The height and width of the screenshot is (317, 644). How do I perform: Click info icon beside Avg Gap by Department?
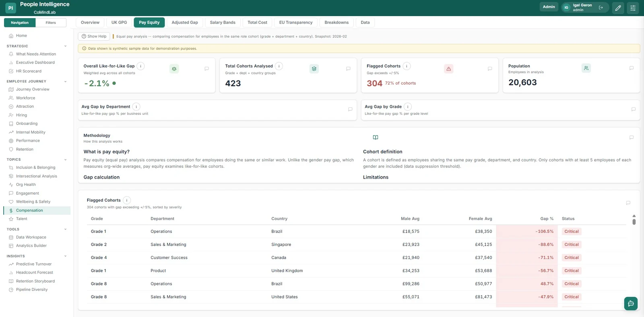pyautogui.click(x=136, y=107)
